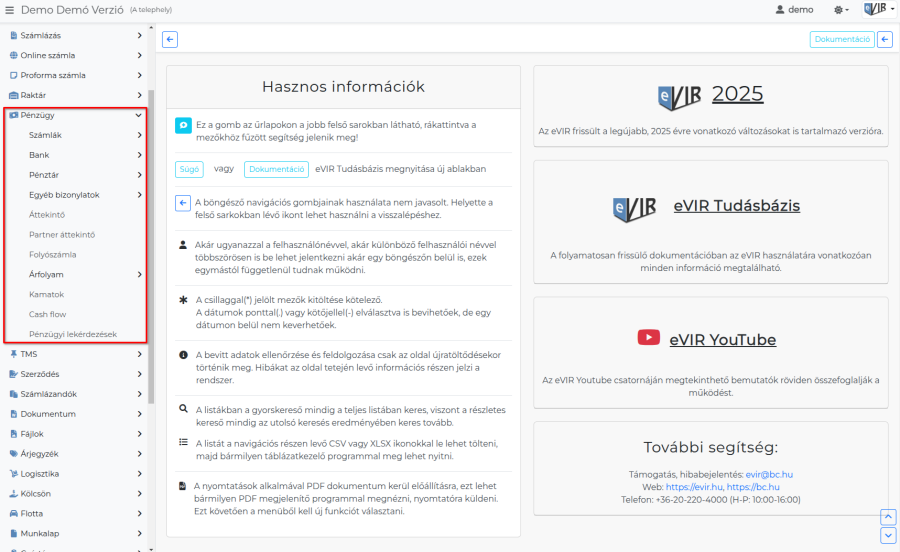Click the Számlázandók icon
Viewport: 900px width, 552px height.
point(13,394)
